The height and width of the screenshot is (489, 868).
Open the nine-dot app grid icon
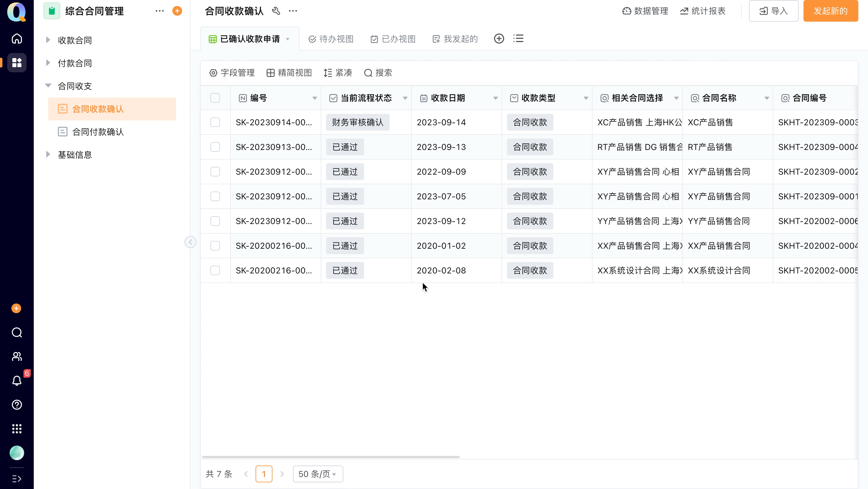[17, 429]
